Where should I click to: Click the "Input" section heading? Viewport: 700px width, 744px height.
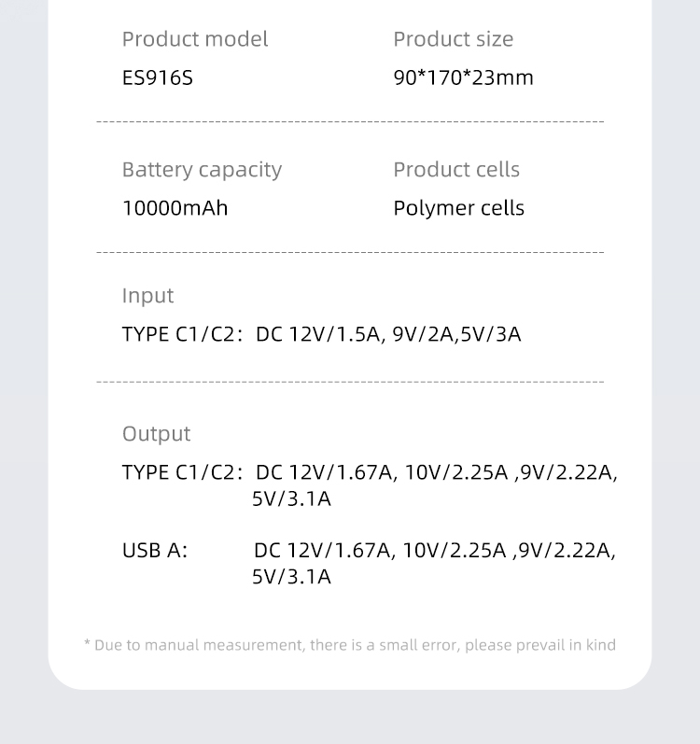click(x=147, y=296)
